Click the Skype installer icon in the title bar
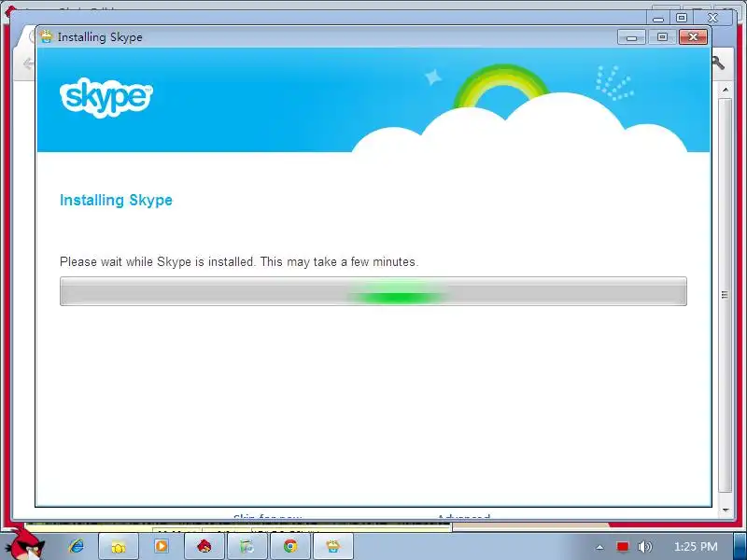This screenshot has height=560, width=747. (x=46, y=36)
